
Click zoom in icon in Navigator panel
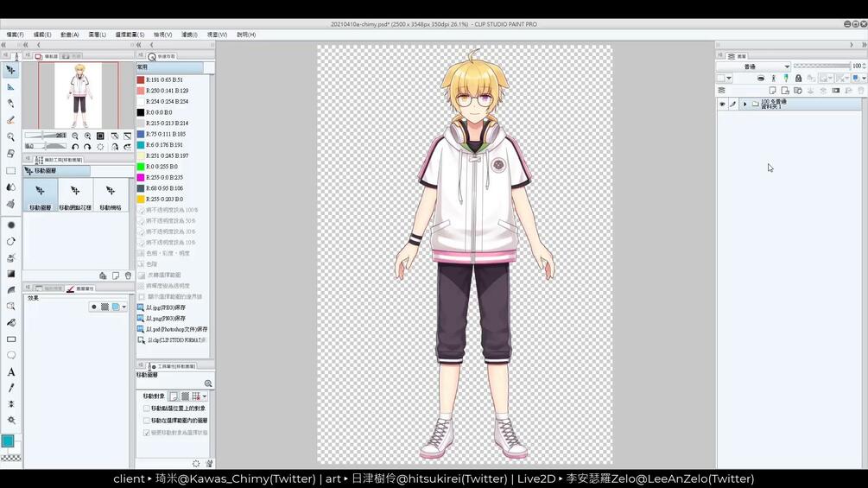(x=87, y=136)
